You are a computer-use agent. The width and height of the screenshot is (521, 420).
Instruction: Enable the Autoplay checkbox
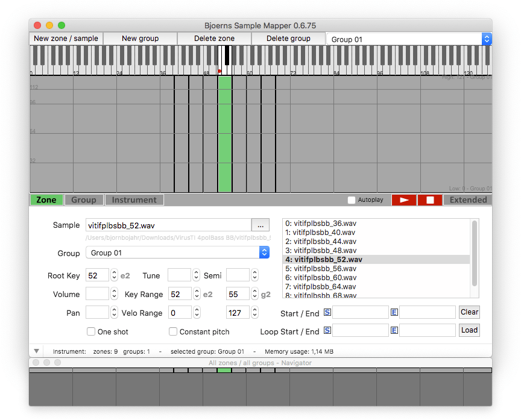click(351, 200)
